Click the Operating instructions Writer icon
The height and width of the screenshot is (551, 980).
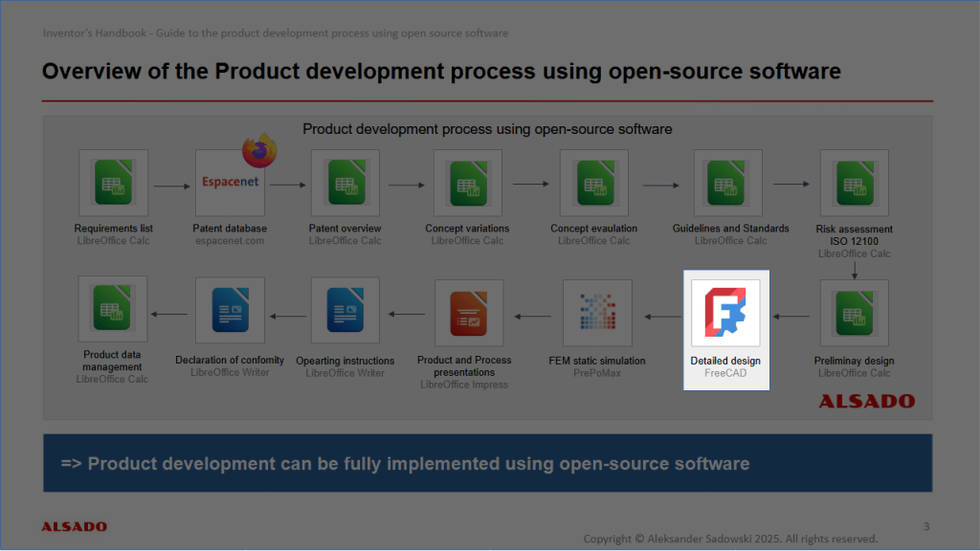[x=345, y=311]
